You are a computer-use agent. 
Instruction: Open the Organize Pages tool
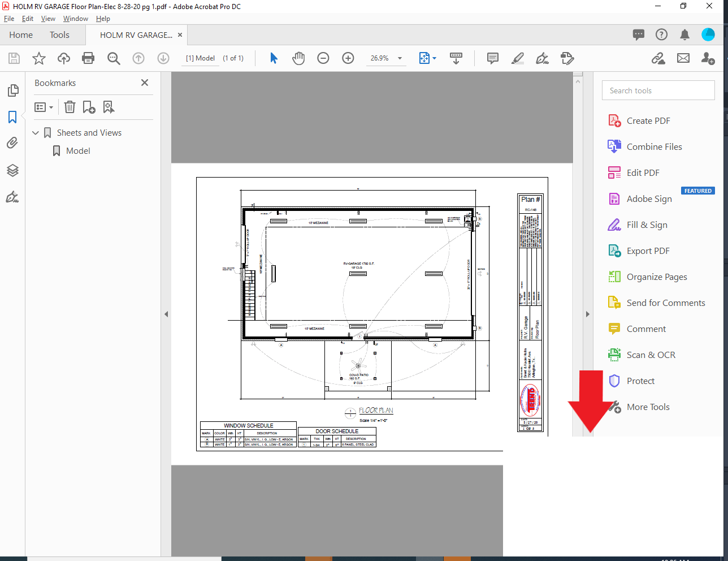coord(655,277)
